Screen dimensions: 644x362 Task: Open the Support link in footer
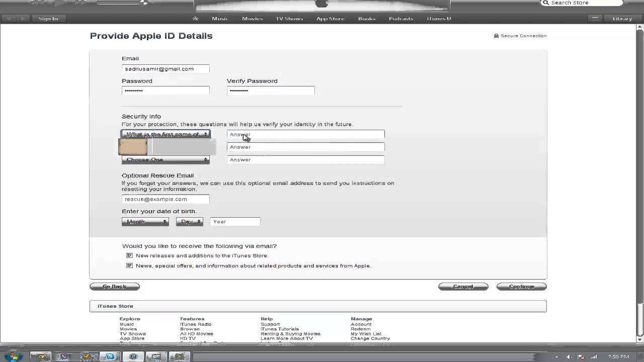tap(270, 324)
